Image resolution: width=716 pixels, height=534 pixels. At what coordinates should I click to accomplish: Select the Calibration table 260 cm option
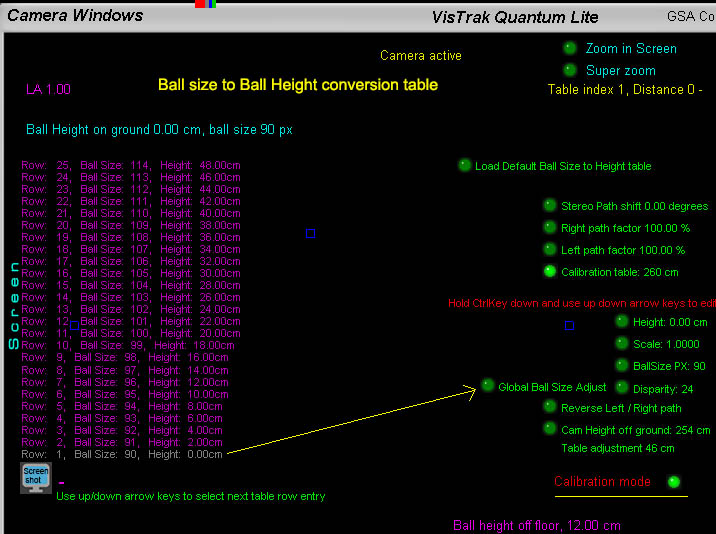point(550,271)
